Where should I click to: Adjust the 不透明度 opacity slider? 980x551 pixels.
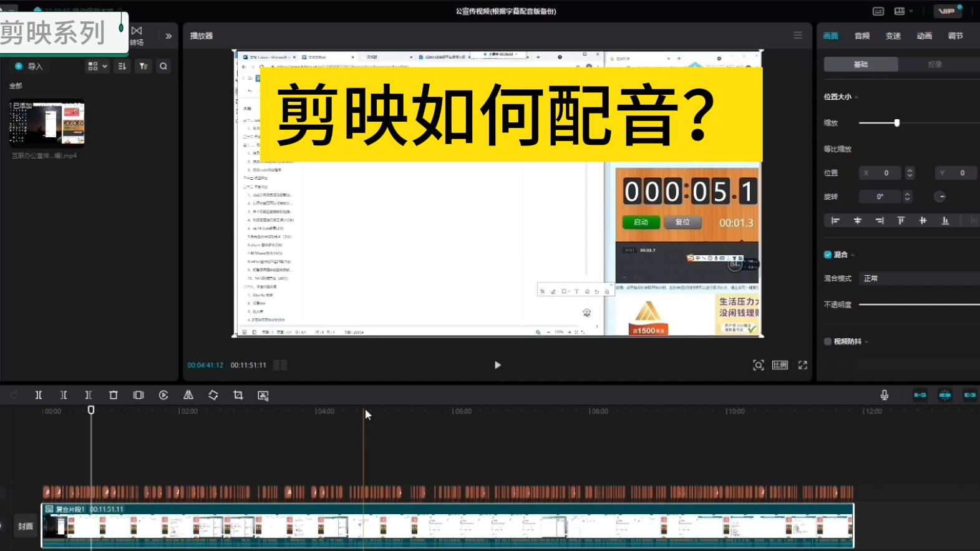[919, 305]
